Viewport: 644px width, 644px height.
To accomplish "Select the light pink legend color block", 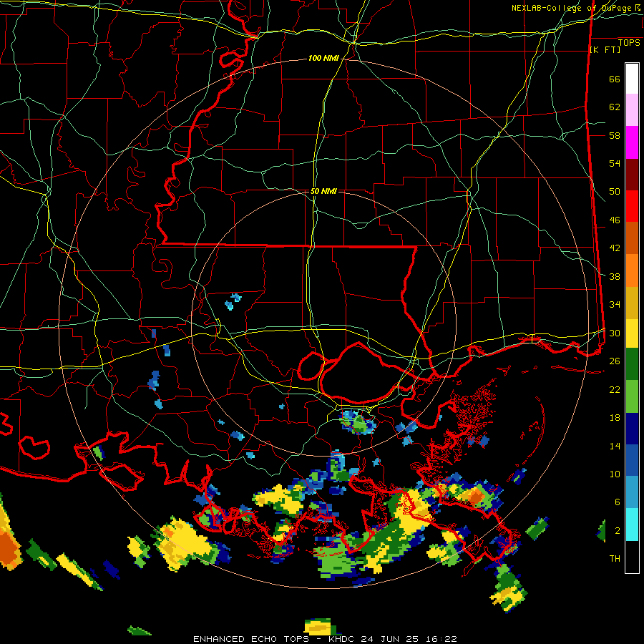I will click(x=632, y=110).
